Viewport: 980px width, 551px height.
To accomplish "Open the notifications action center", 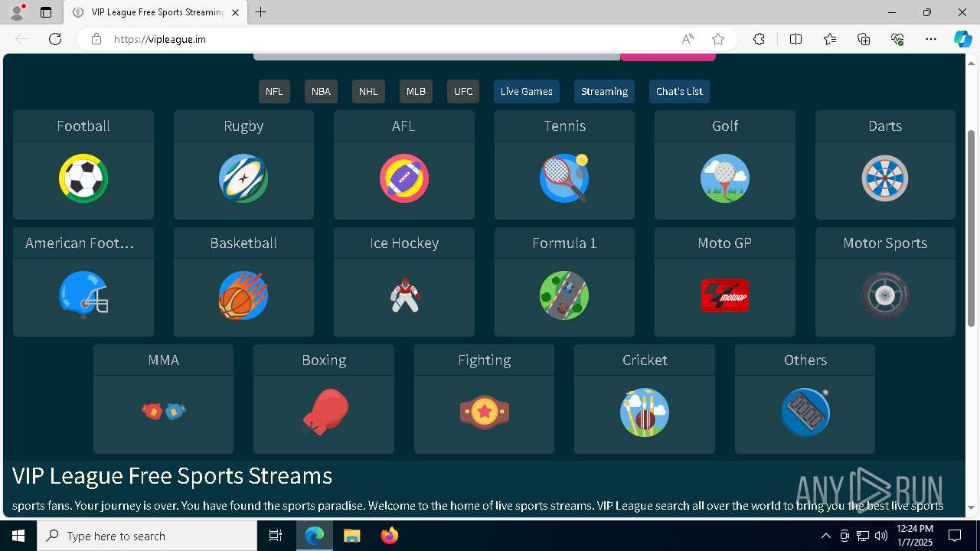I will pos(955,536).
